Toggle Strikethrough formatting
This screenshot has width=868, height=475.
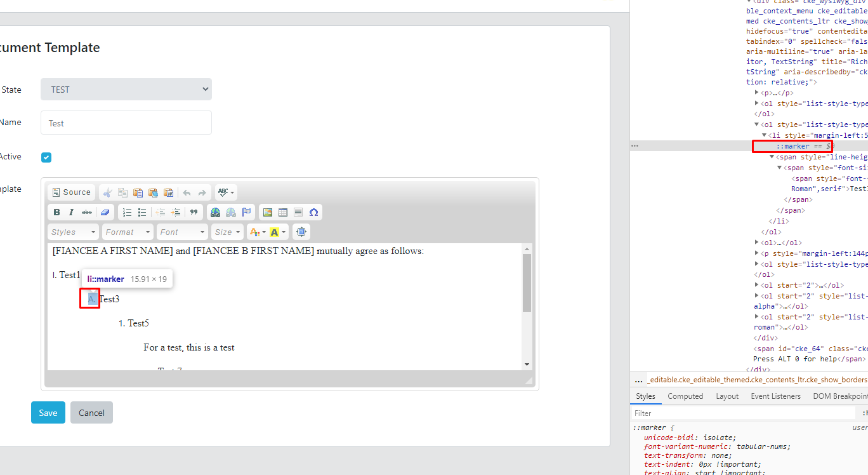click(x=87, y=212)
